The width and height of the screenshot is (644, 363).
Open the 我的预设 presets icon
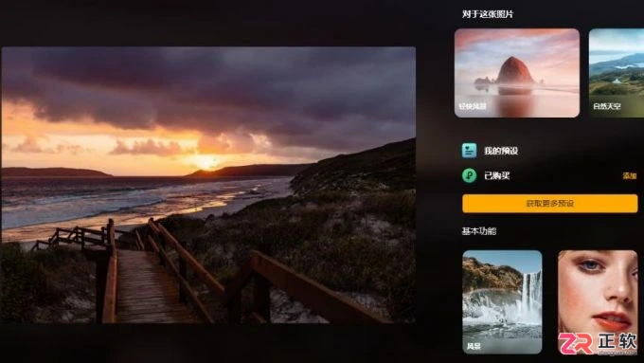(x=469, y=151)
